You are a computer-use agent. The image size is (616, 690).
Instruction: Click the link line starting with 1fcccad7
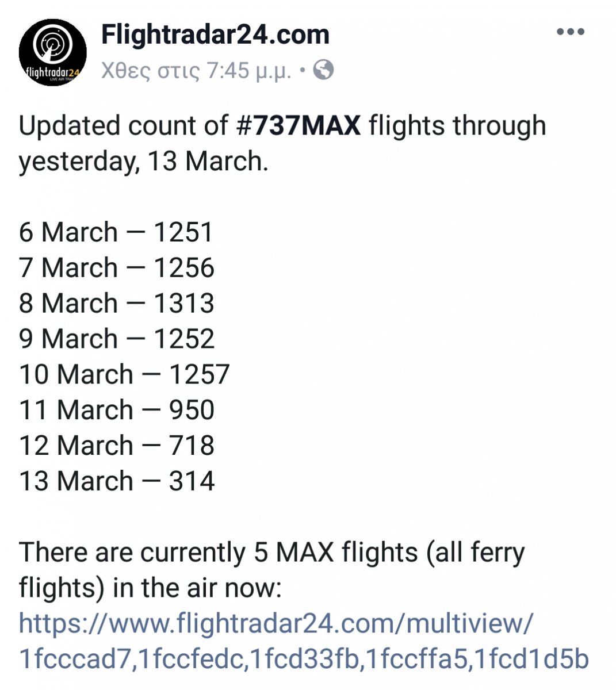tap(304, 659)
